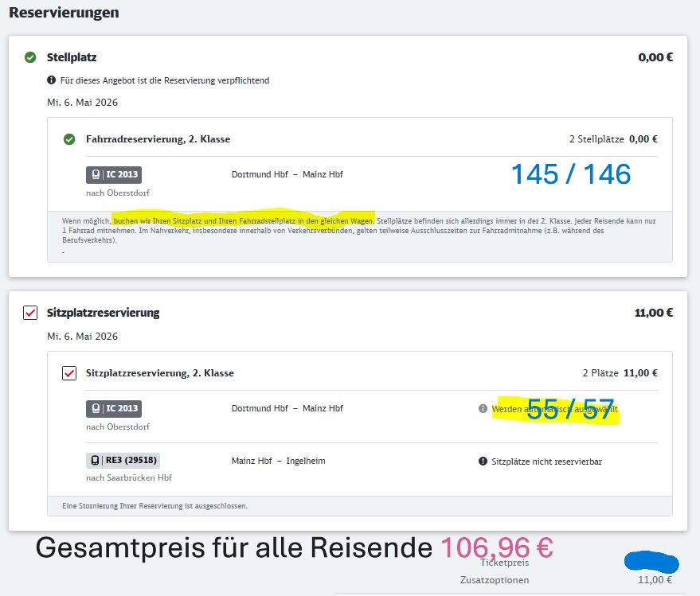Viewport: 700px width, 596px height.
Task: Click warning icon beside 'Sitzplätze nicht reservierbar'
Action: [x=483, y=462]
